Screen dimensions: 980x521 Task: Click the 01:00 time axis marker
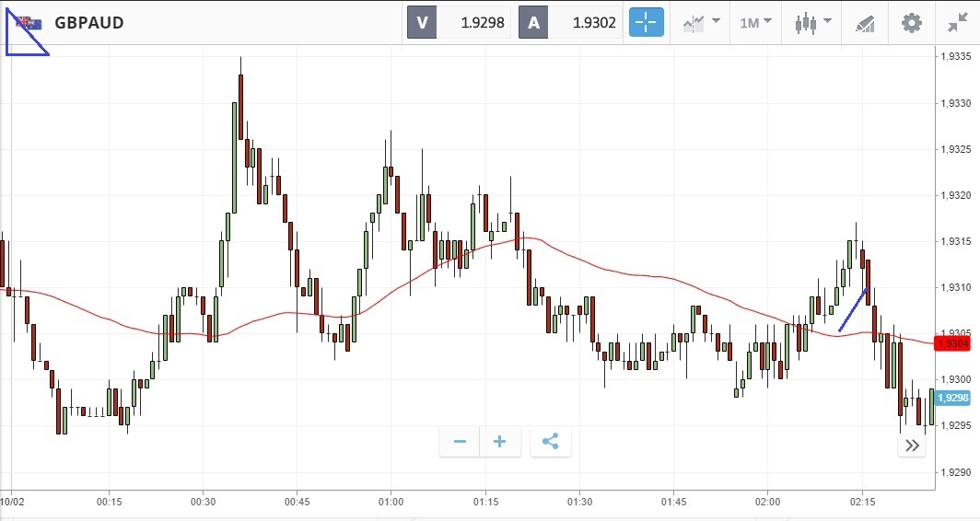coord(391,503)
